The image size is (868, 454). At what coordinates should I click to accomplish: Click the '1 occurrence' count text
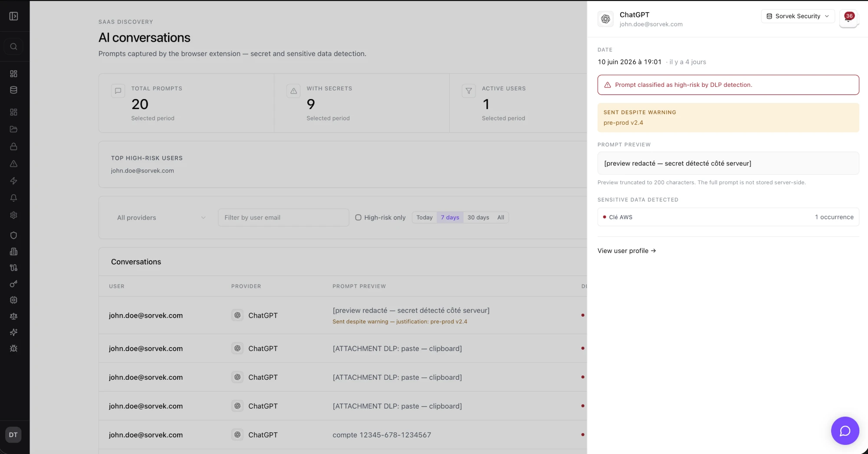834,217
